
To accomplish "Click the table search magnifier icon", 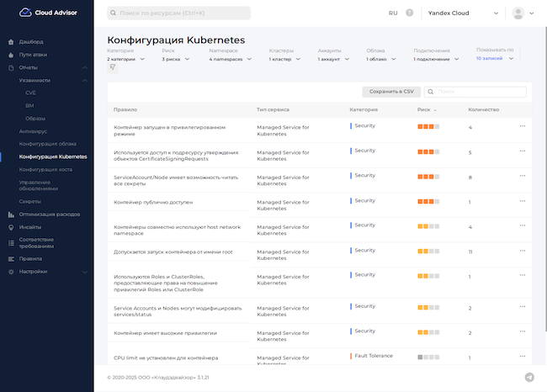I will coord(431,92).
